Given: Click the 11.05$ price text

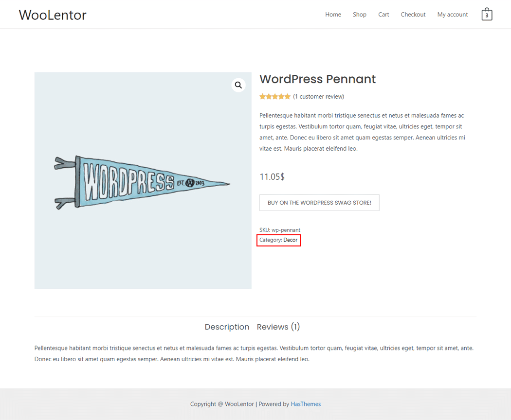Looking at the screenshot, I should [272, 177].
